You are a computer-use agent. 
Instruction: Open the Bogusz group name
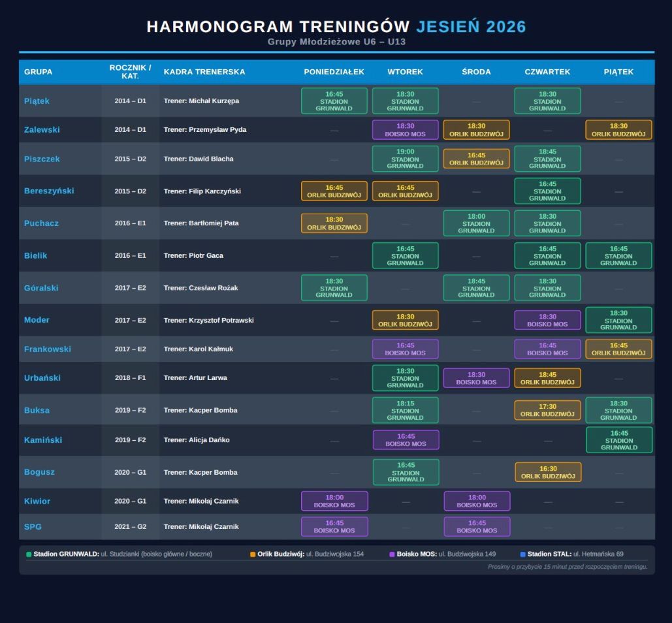click(39, 472)
